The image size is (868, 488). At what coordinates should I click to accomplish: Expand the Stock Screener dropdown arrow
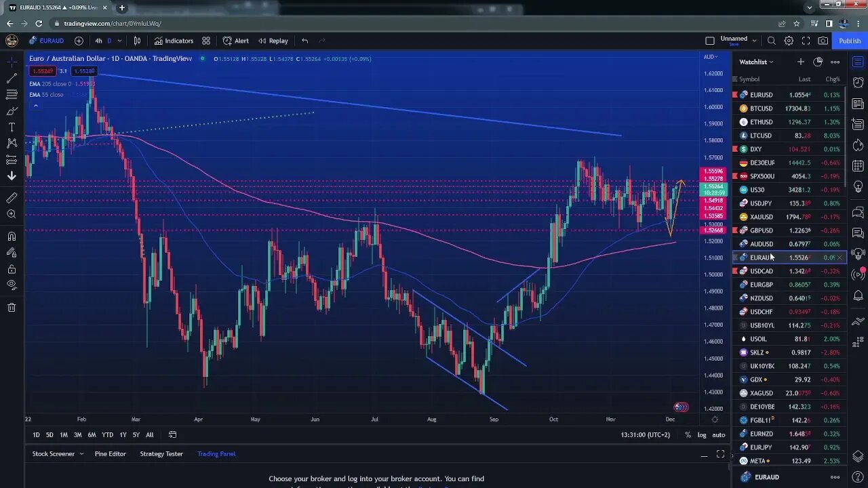[x=81, y=453]
